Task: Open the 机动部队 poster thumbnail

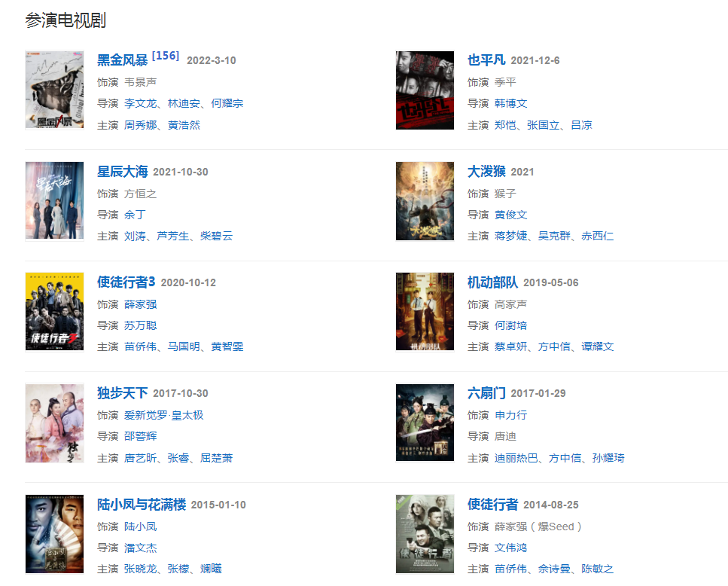Action: point(425,312)
